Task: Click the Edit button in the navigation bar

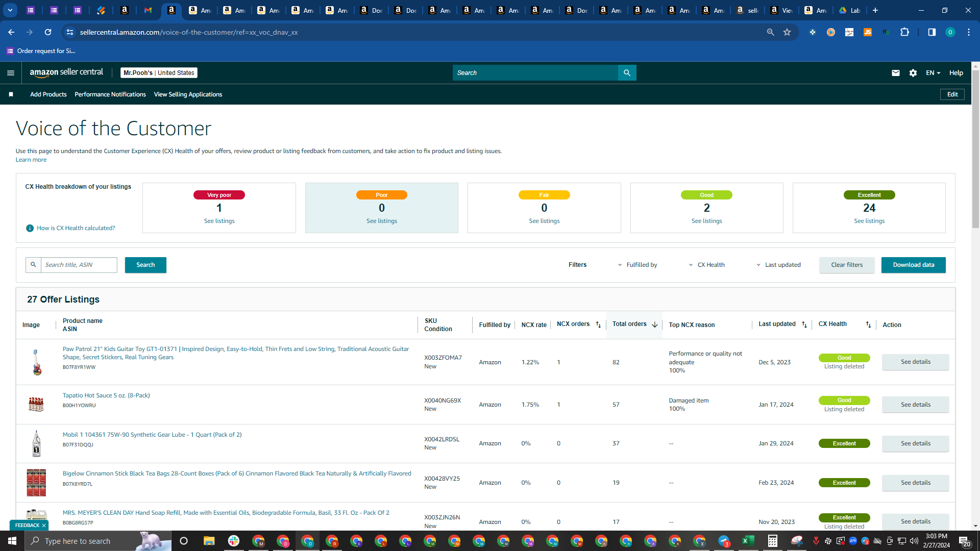Action: point(952,94)
